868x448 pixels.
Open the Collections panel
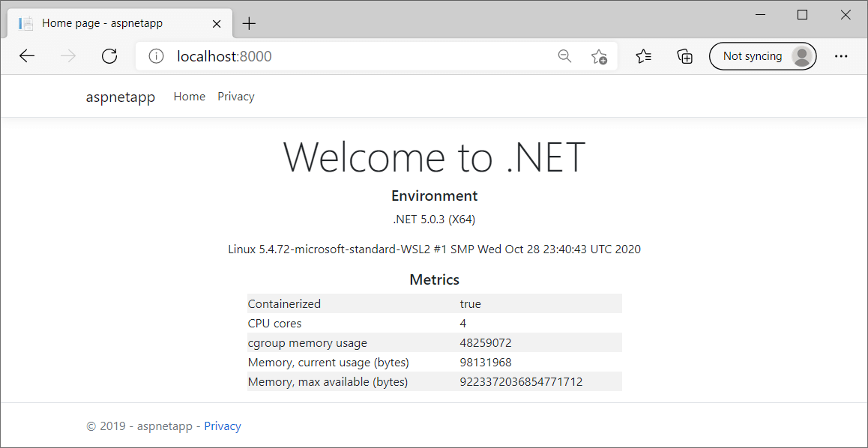coord(685,56)
